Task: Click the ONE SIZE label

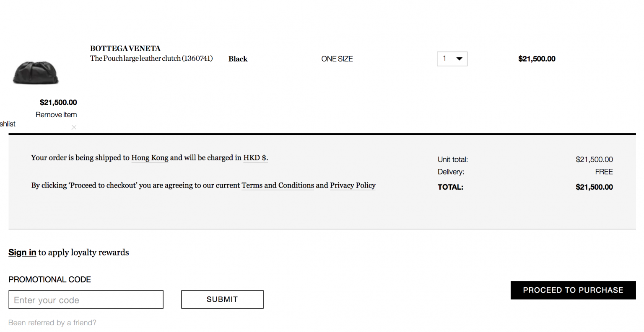Action: pos(337,59)
